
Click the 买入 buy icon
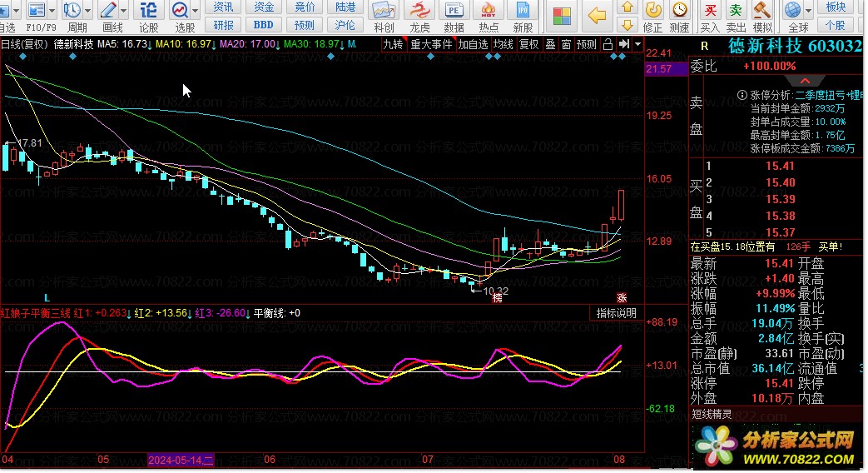coord(710,10)
